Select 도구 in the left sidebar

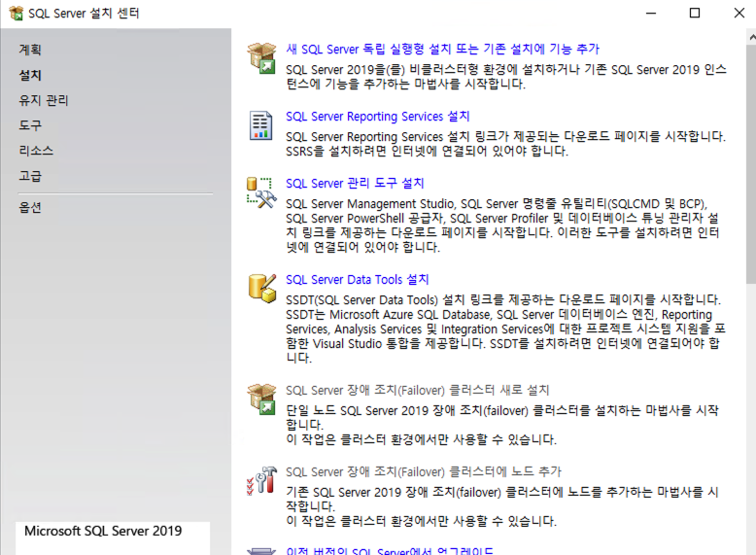(30, 125)
